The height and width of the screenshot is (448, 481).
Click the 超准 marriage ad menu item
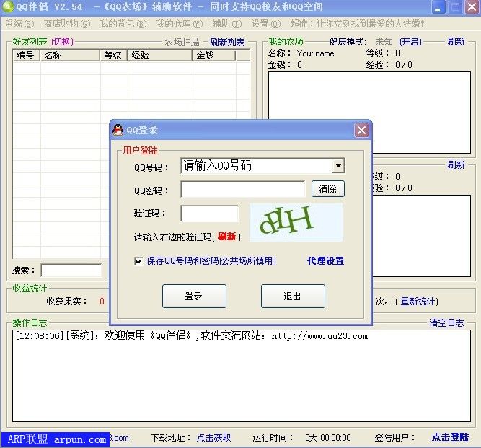tap(358, 24)
